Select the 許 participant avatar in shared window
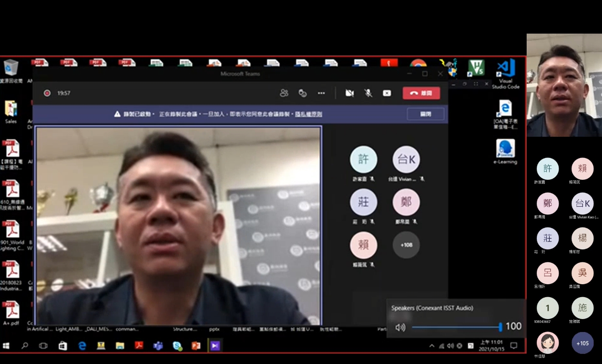This screenshot has width=602, height=364. coord(363,159)
